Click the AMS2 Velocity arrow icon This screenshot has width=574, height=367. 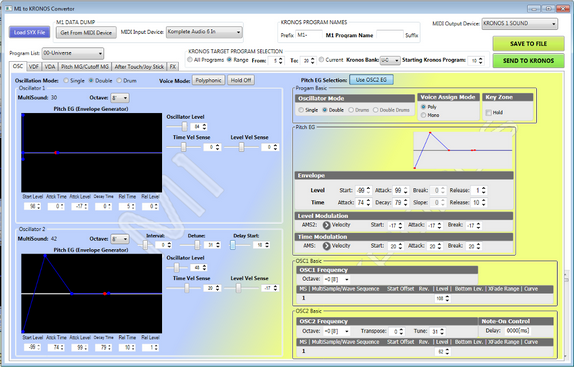[326, 225]
